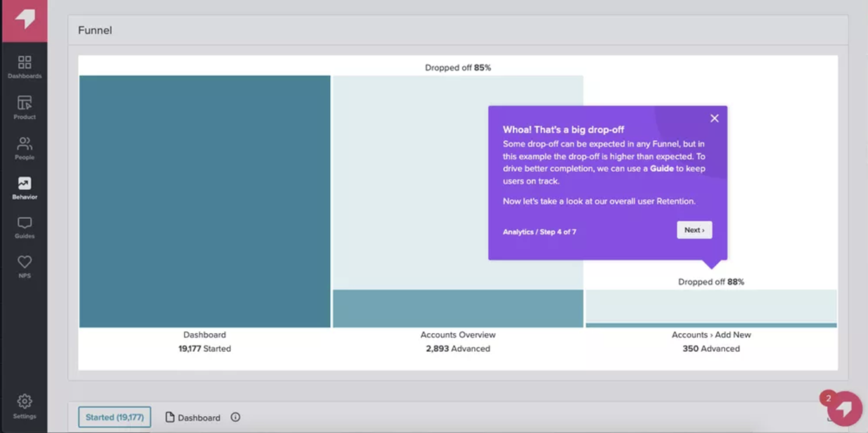Viewport: 868px width, 433px height.
Task: Select the Behavior sidebar item
Action: 24,188
